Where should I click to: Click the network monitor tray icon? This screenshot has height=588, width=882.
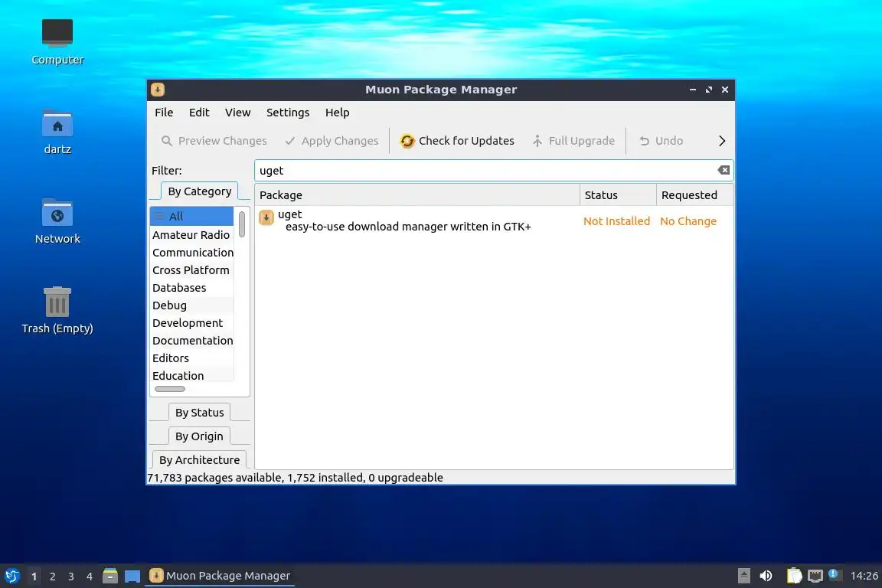815,576
